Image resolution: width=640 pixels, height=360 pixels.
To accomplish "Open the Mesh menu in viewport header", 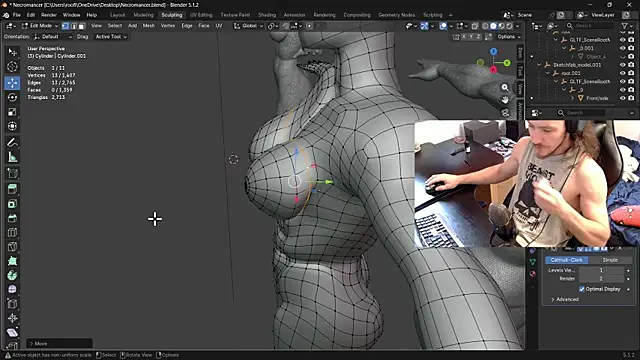I will (x=149, y=26).
